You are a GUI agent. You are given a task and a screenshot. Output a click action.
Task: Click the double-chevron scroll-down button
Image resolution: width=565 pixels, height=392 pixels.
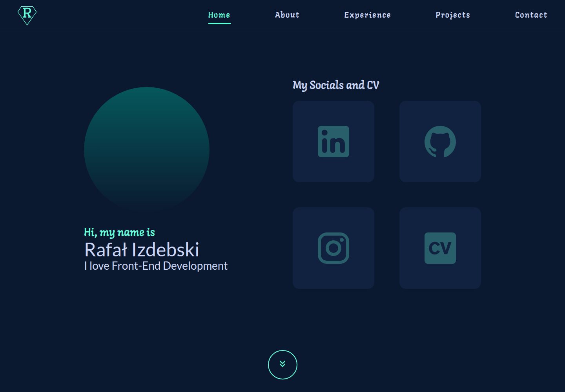coord(282,365)
